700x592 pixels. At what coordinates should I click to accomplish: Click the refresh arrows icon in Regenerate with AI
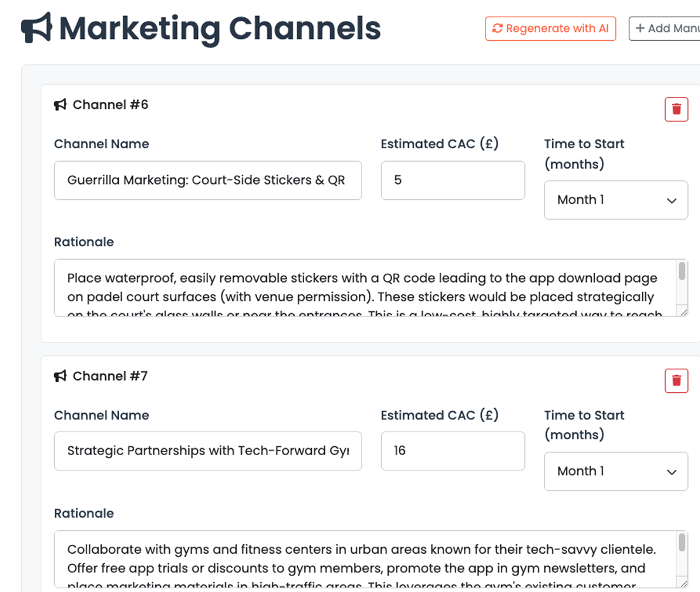coord(496,28)
